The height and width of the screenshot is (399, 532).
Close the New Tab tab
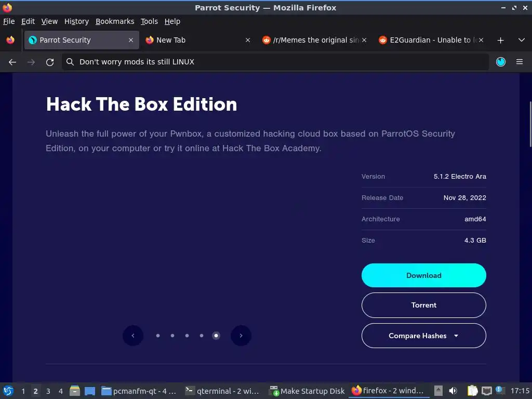click(x=248, y=40)
